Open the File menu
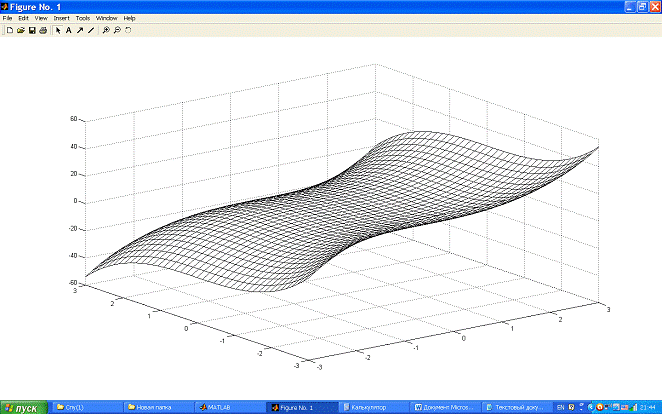662x414 pixels. (7, 18)
